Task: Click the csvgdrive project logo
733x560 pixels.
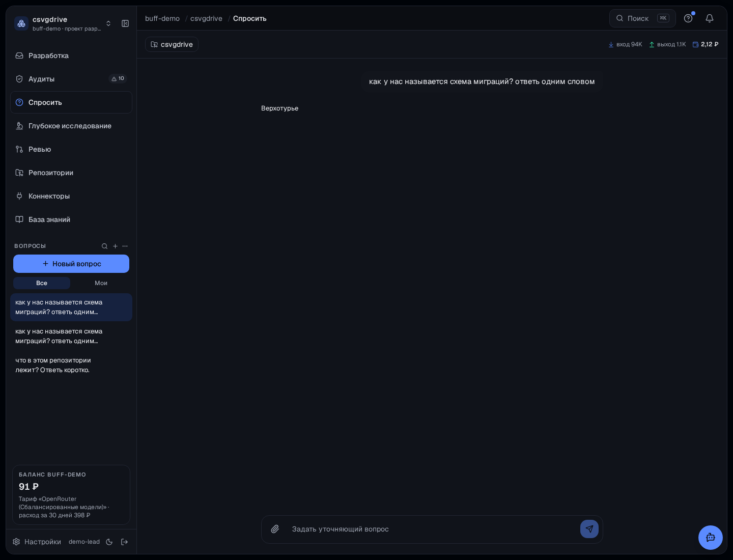Action: tap(21, 23)
